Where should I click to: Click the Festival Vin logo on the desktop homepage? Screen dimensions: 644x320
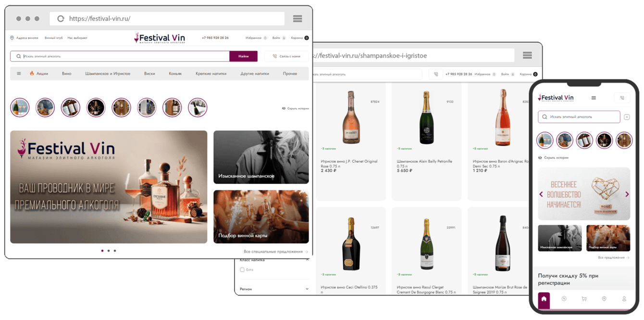click(x=160, y=38)
